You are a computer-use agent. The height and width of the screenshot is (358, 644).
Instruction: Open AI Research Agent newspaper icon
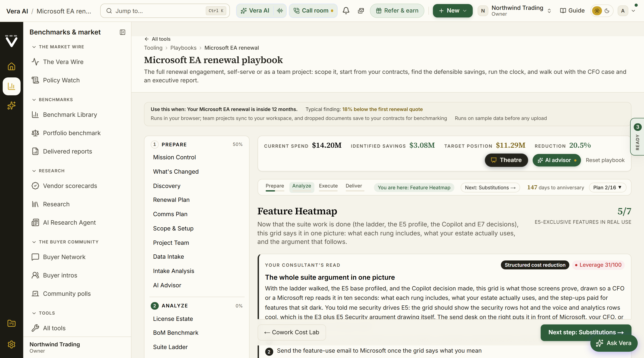point(35,223)
